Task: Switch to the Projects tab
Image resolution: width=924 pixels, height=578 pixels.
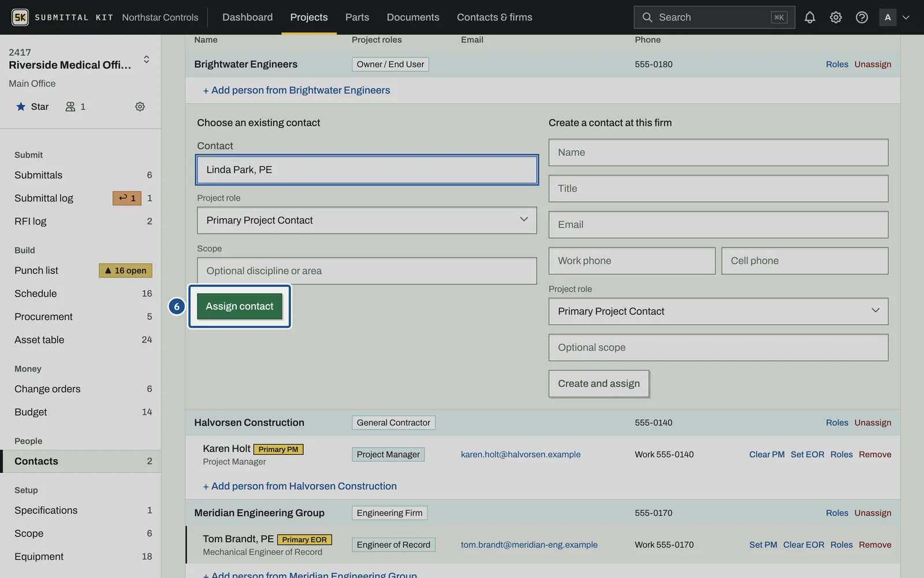Action: 309,17
